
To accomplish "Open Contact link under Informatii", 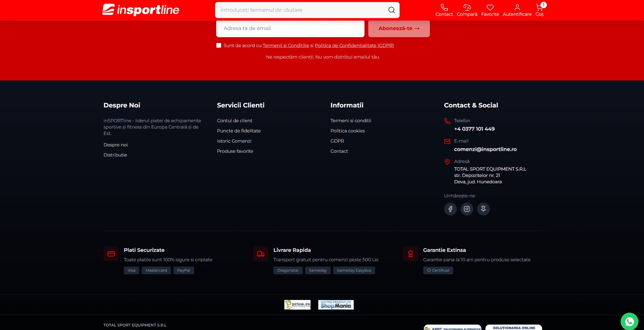I will (x=339, y=151).
